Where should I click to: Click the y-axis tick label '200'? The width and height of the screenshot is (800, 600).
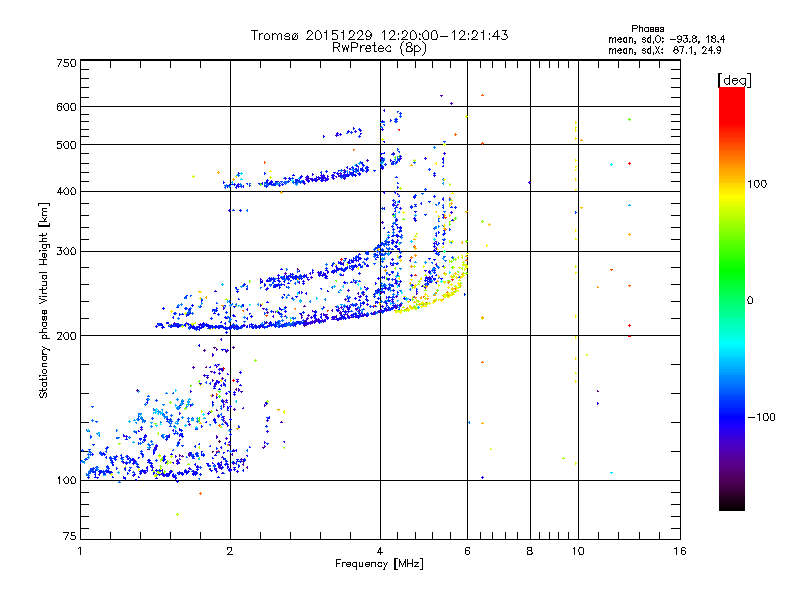(67, 336)
